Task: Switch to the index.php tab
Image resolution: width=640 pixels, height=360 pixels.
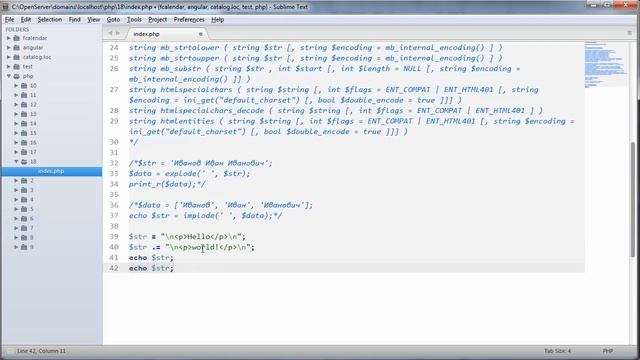Action: tap(166, 34)
